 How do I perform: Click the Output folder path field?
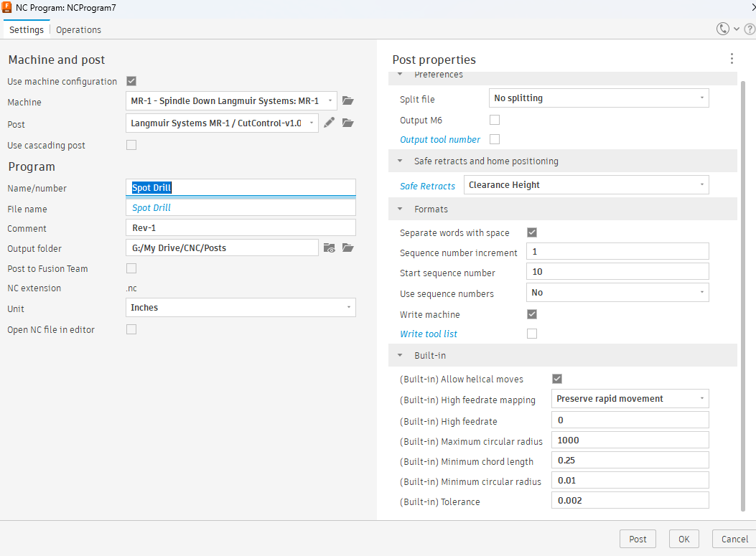[x=222, y=248]
